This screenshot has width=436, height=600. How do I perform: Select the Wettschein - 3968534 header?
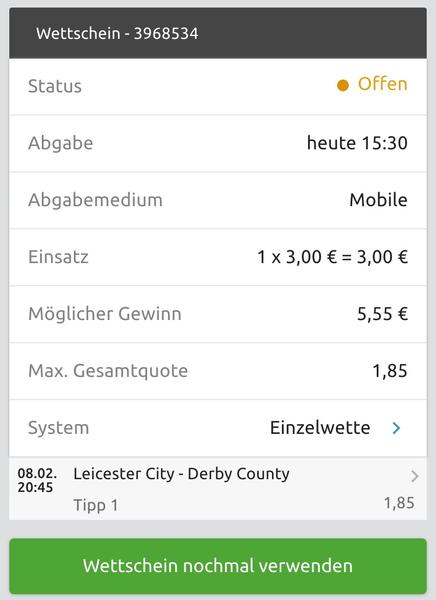point(117,33)
